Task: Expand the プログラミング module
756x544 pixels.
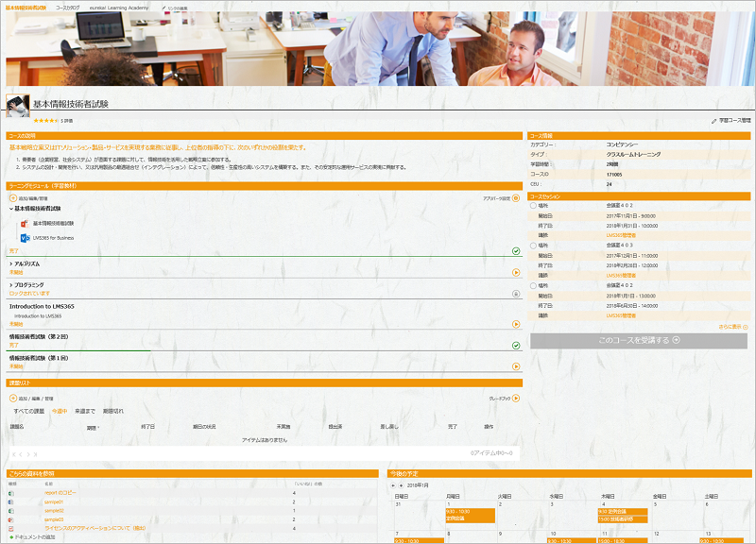Action: (x=11, y=284)
